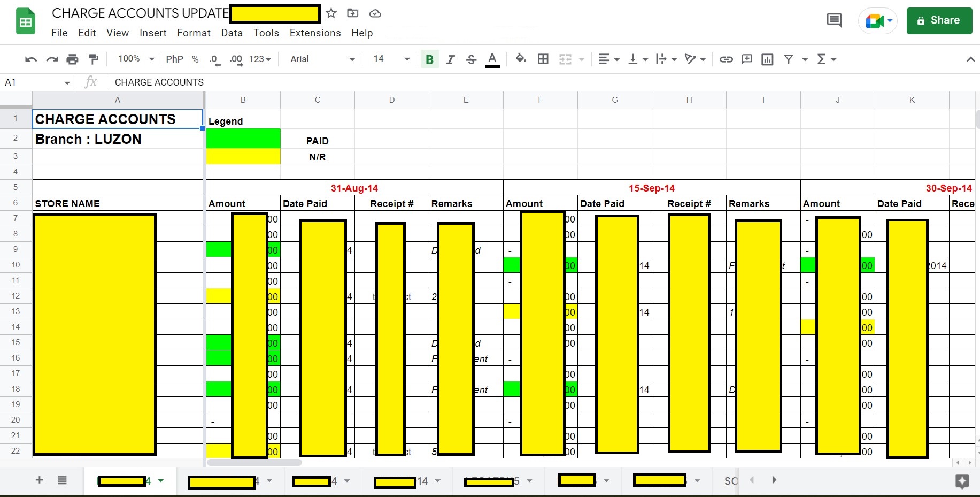
Task: Star this document
Action: click(331, 13)
